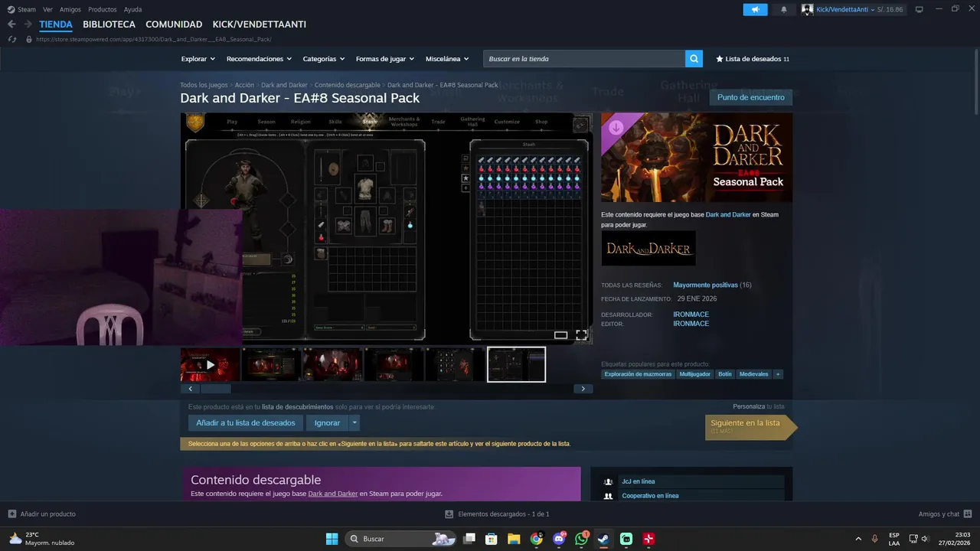The width and height of the screenshot is (980, 551).
Task: Switch to the COMUNIDAD tab
Action: pos(174,24)
